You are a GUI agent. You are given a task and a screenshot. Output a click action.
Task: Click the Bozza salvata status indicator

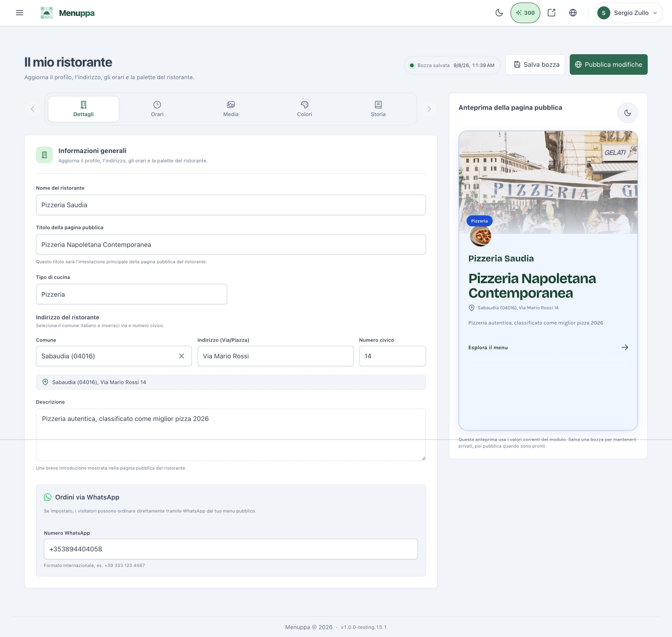[x=452, y=65]
